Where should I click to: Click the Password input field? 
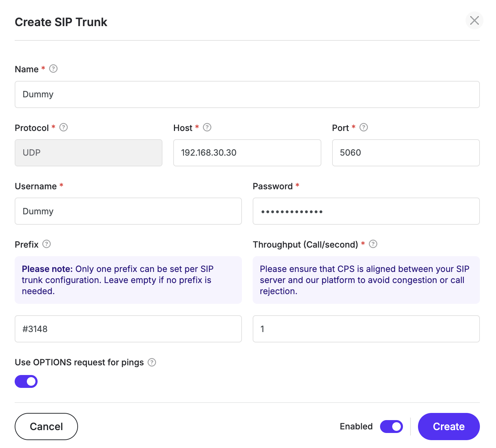coord(366,211)
